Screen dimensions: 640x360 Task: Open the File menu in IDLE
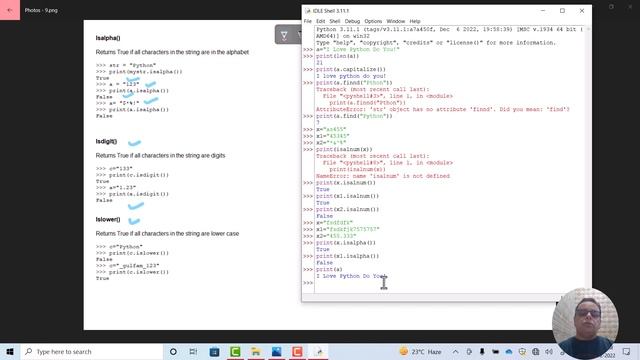click(308, 21)
